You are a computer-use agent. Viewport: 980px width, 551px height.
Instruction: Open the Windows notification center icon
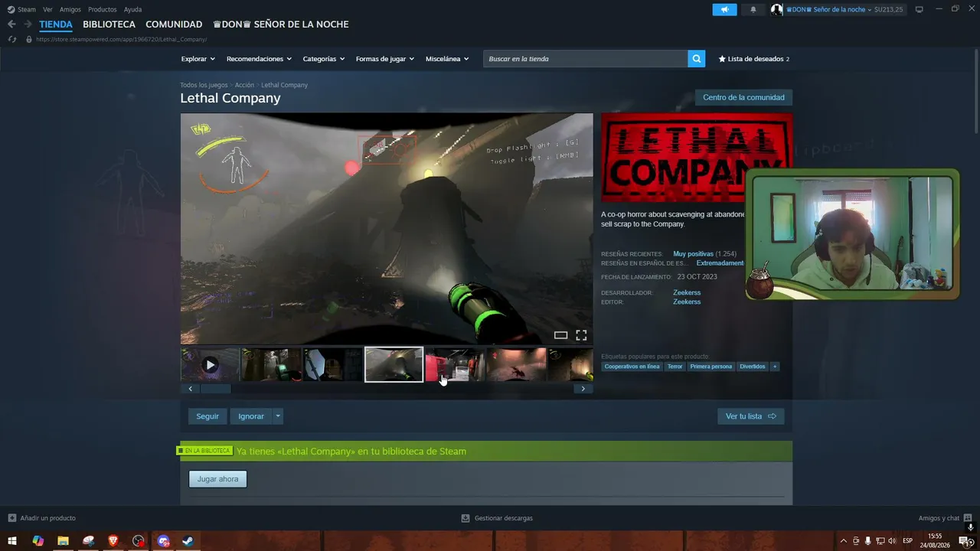click(x=966, y=541)
